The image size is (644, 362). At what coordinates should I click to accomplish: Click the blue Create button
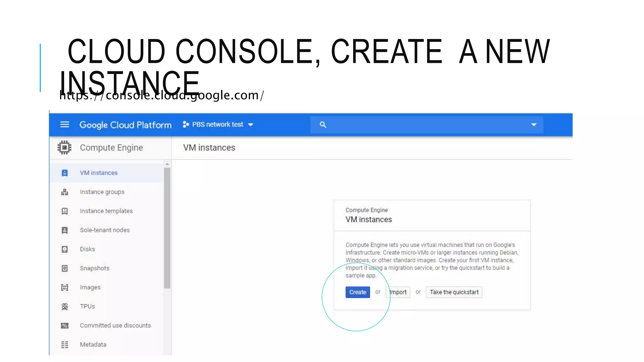(x=358, y=292)
